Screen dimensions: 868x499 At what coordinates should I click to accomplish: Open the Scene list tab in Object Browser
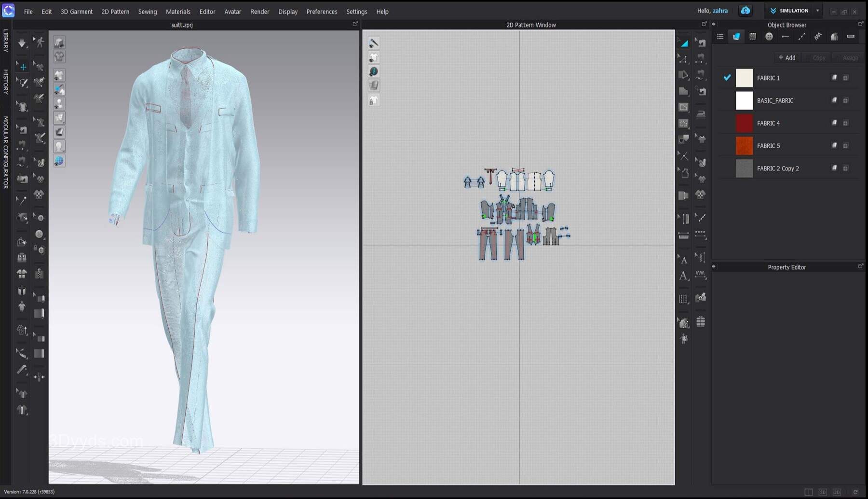720,37
